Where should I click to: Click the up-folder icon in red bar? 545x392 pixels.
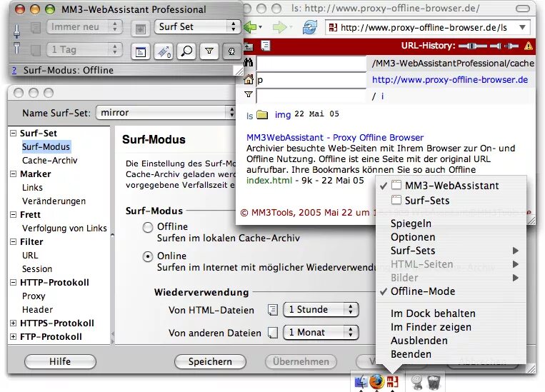248,46
